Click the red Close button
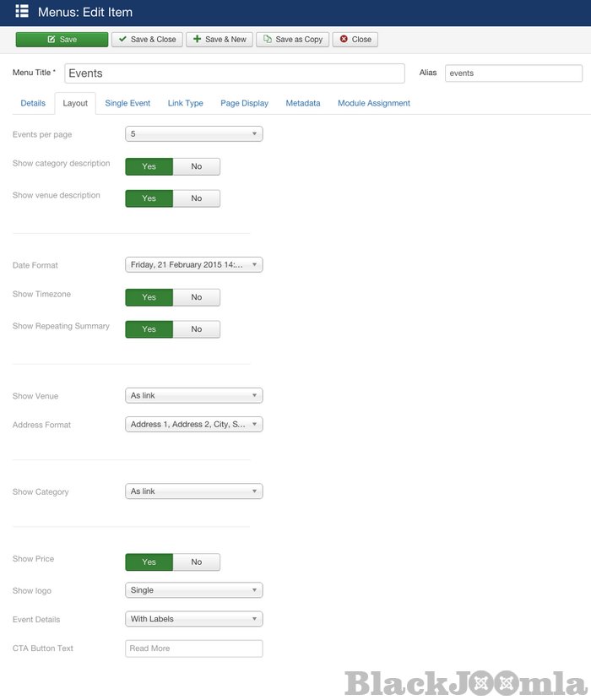591x700 pixels. pyautogui.click(x=355, y=40)
